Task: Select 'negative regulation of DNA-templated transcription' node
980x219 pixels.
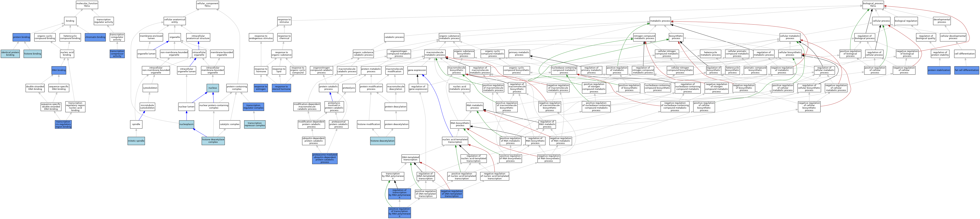Action: [x=452, y=194]
